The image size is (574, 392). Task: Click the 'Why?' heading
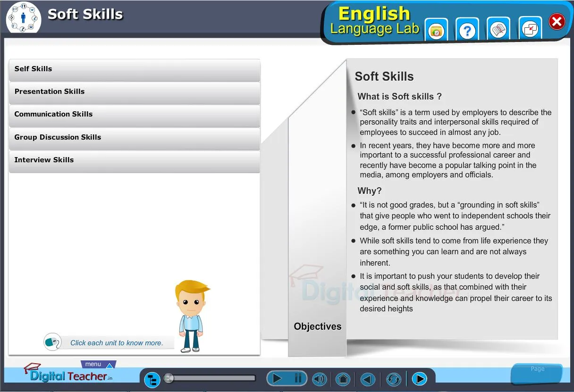(x=370, y=191)
